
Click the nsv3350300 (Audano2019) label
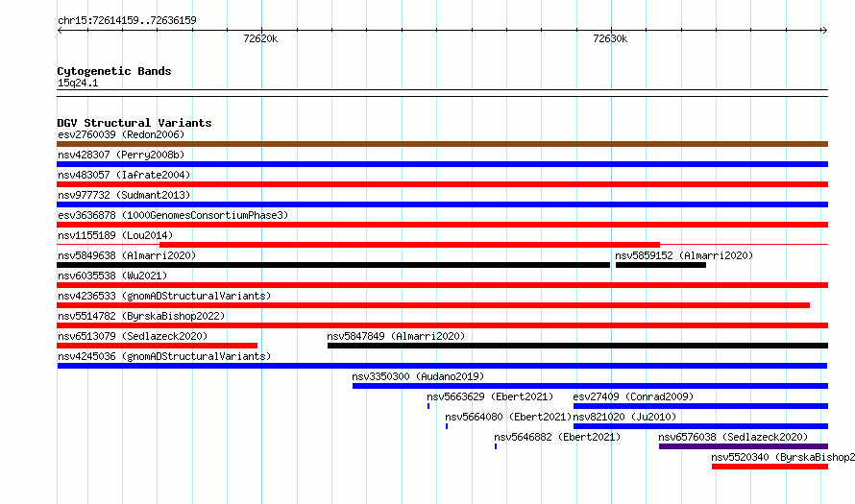(418, 376)
